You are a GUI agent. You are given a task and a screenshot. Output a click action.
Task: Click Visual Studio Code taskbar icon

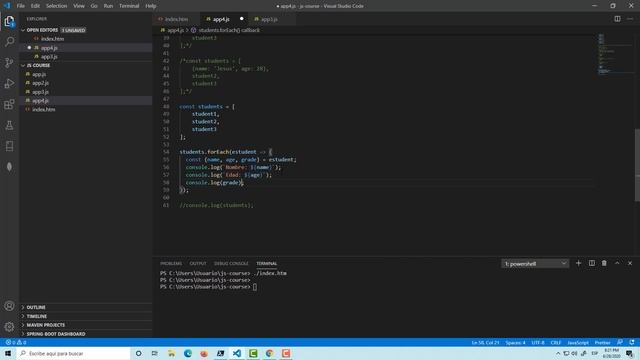237,353
